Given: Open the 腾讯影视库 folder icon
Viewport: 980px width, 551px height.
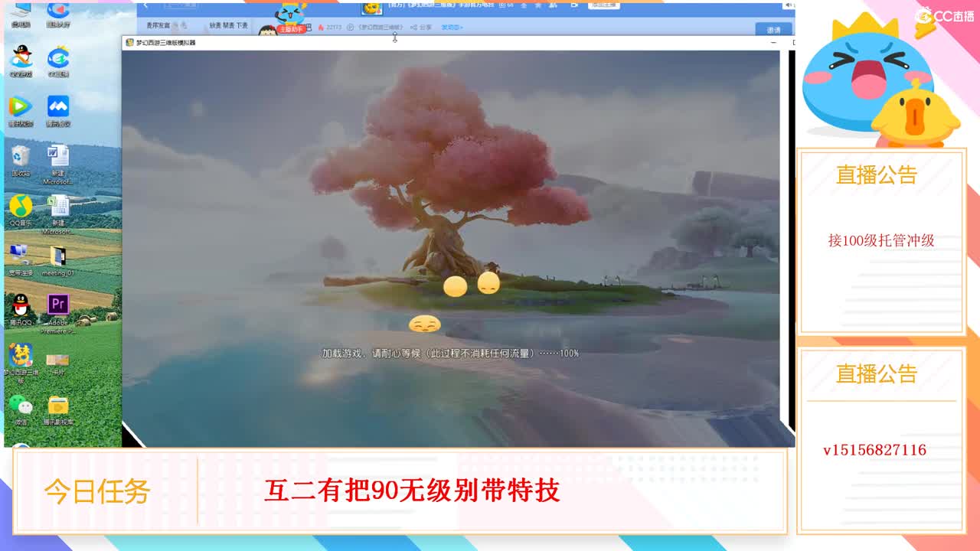Looking at the screenshot, I should click(58, 409).
